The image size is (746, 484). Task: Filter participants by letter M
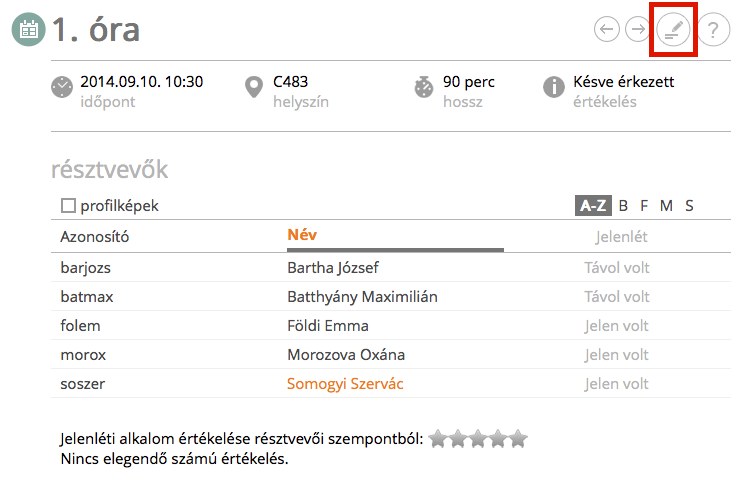pyautogui.click(x=666, y=206)
